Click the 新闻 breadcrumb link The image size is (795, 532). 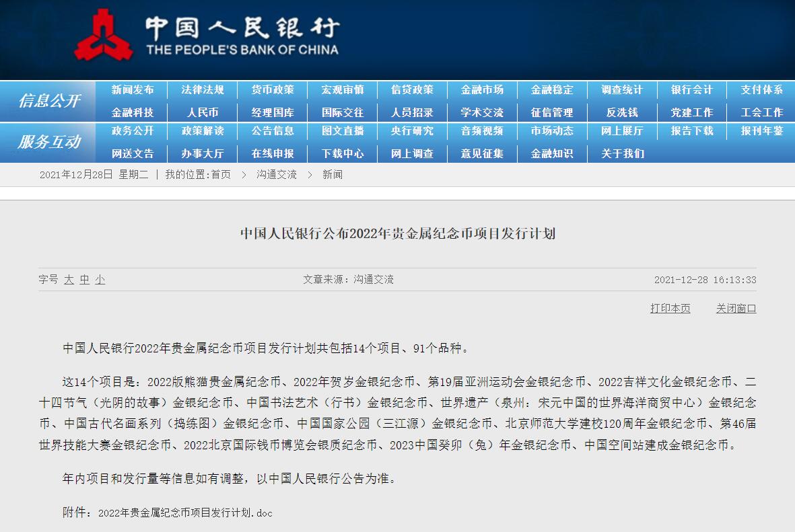click(332, 175)
